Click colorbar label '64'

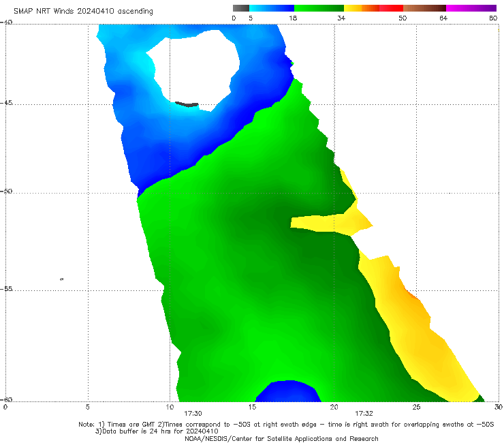443,18
